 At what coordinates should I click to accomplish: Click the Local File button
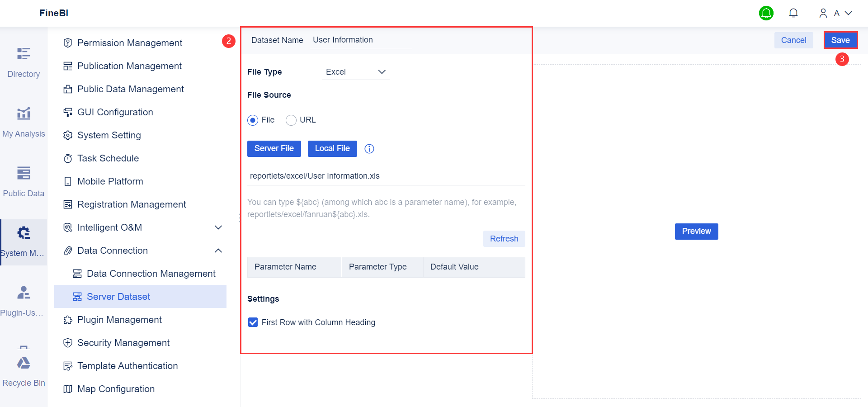pyautogui.click(x=332, y=149)
